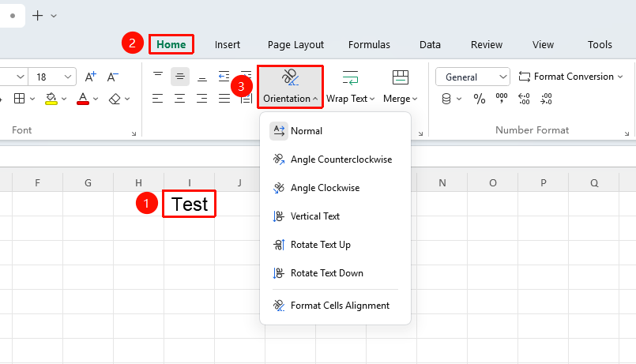This screenshot has height=364, width=636.
Task: Open the new tab dropdown arrow
Action: pyautogui.click(x=54, y=17)
